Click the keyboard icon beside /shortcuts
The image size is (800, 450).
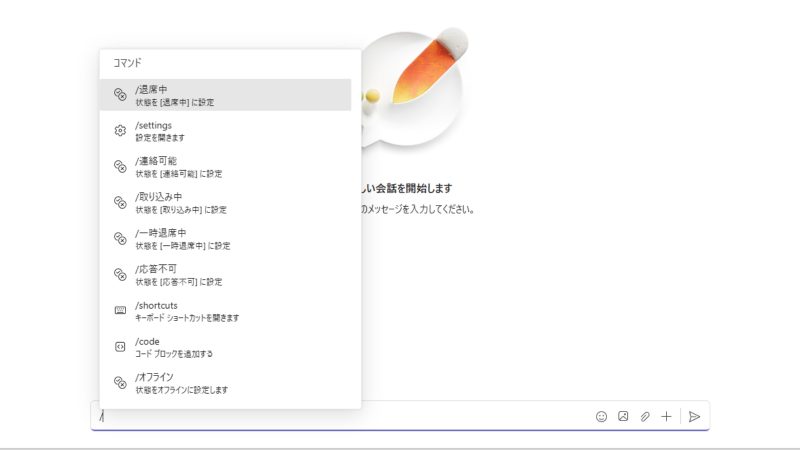[x=120, y=311]
